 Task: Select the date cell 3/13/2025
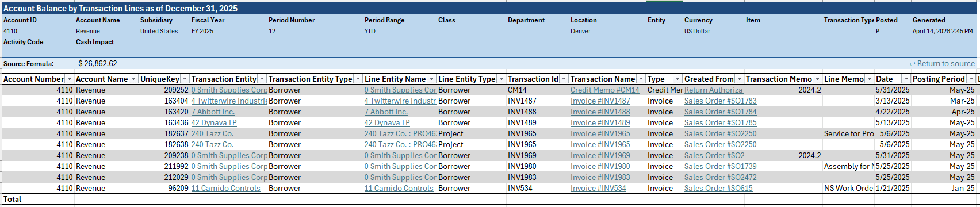click(x=893, y=101)
